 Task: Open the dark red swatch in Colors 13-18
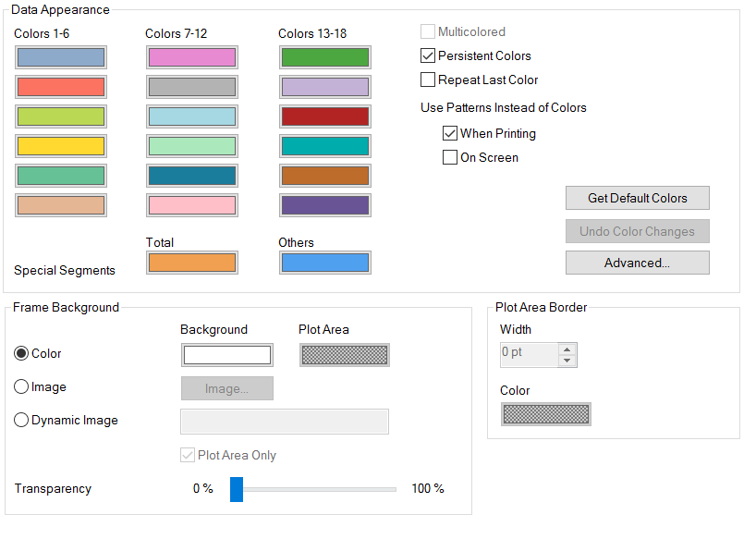tap(324, 116)
